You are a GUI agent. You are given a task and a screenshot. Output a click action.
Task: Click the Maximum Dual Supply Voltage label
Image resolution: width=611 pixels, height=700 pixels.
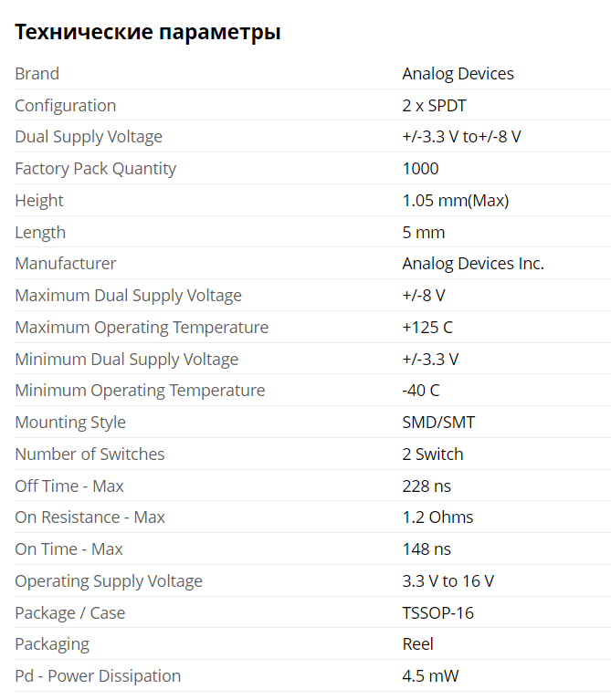coord(128,296)
